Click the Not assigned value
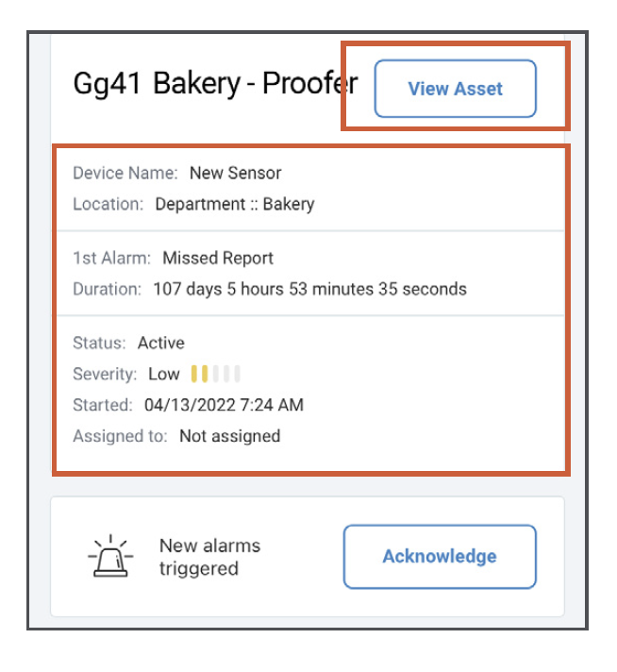The width and height of the screenshot is (617, 672). 229,436
